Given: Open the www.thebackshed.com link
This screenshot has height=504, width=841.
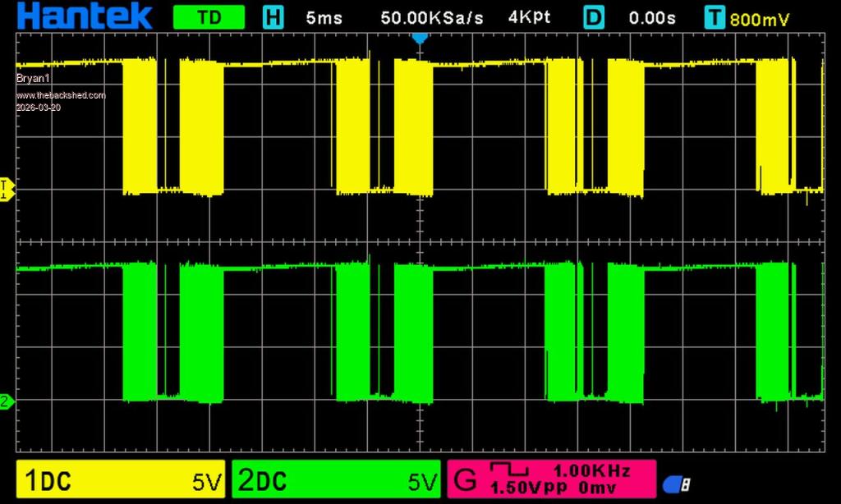Looking at the screenshot, I should [x=61, y=95].
